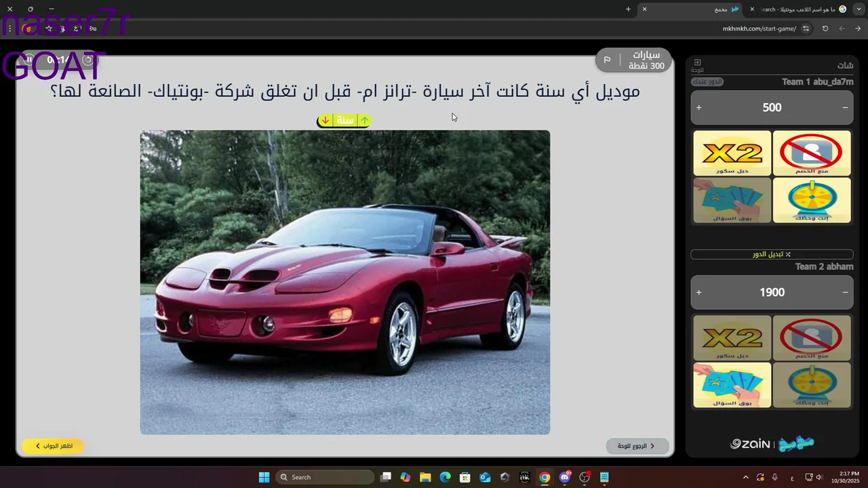
Task: Open Discord from taskbar
Action: point(564,477)
